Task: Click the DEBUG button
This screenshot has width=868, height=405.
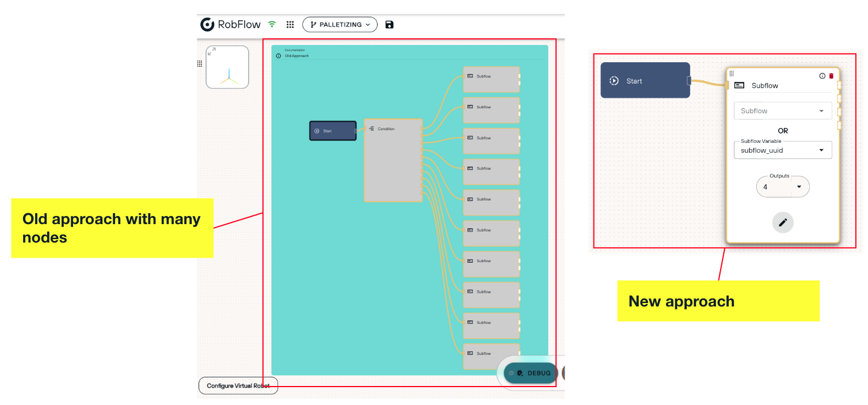Action: pos(531,373)
